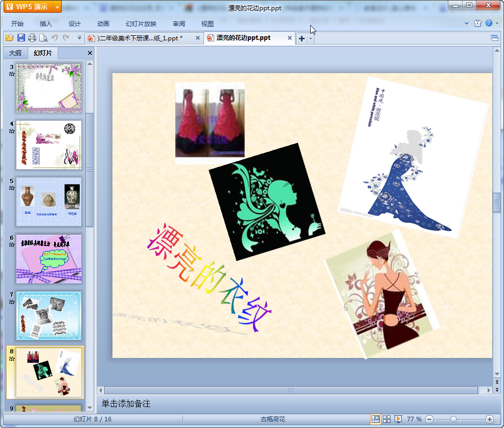Screen dimensions: 504x428
Task: Select the rainbow 漂亮的衣纹 WordArt text
Action: [x=209, y=278]
